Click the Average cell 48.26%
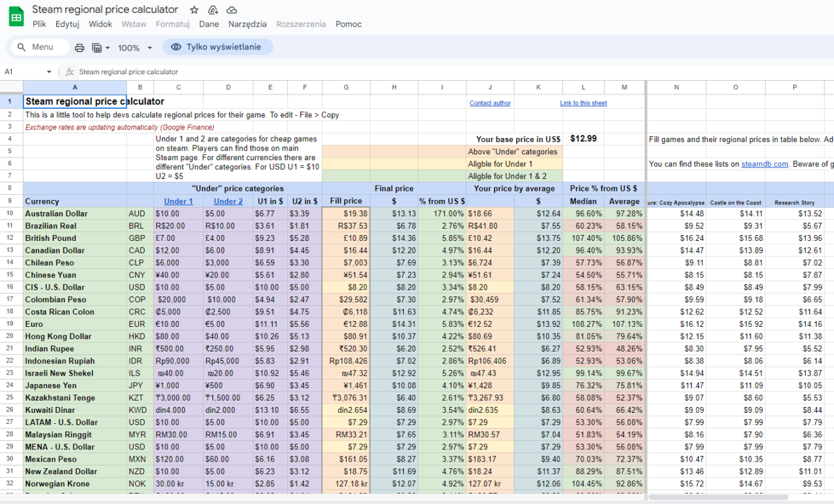This screenshot has width=834, height=504. (624, 348)
